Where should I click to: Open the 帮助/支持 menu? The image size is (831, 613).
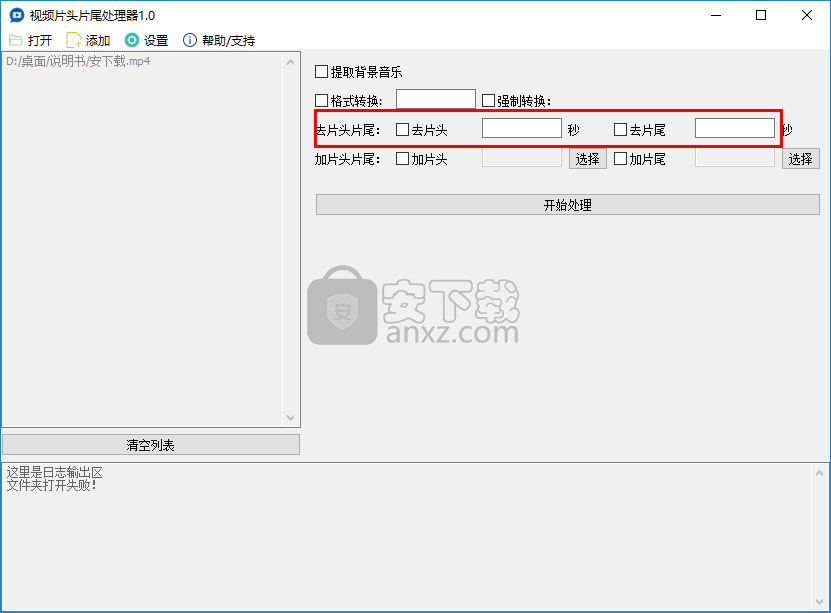(x=219, y=40)
